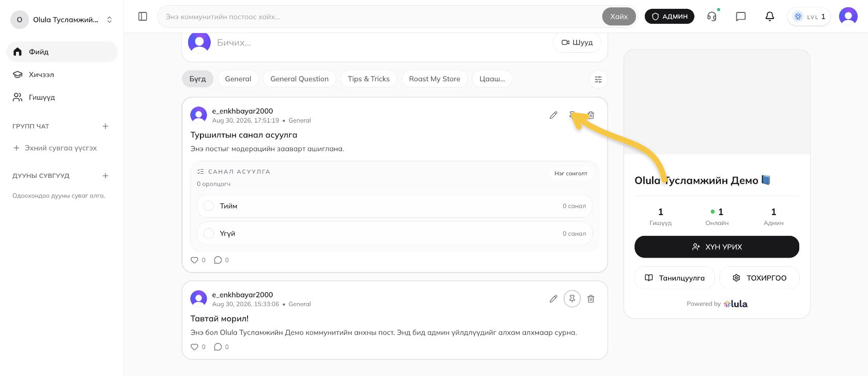868x376 pixels.
Task: Delete the Туршилтын санал асуулга post
Action: pyautogui.click(x=591, y=115)
